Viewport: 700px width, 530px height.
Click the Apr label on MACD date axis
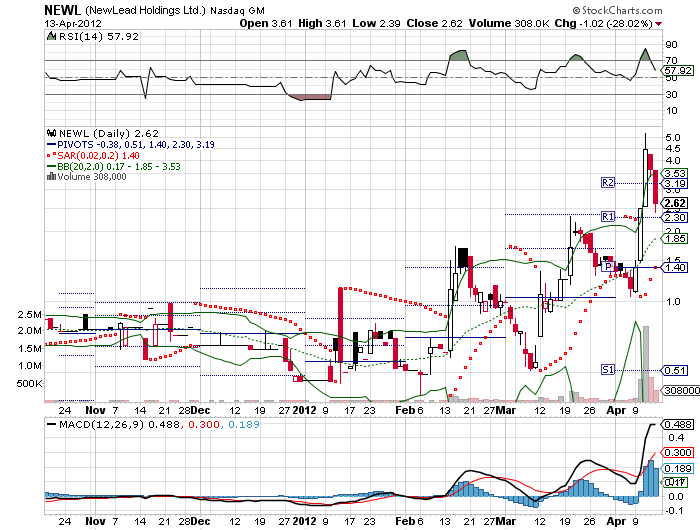pos(616,522)
